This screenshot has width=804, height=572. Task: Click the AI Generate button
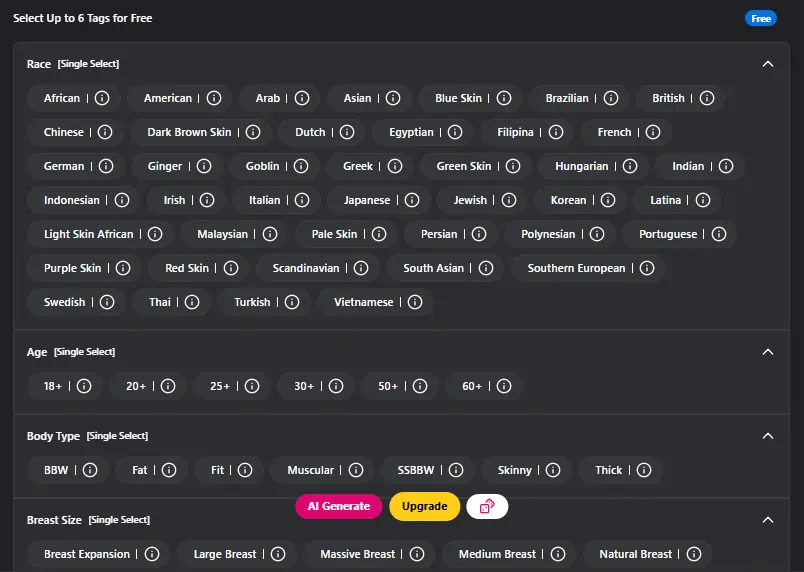pyautogui.click(x=339, y=506)
